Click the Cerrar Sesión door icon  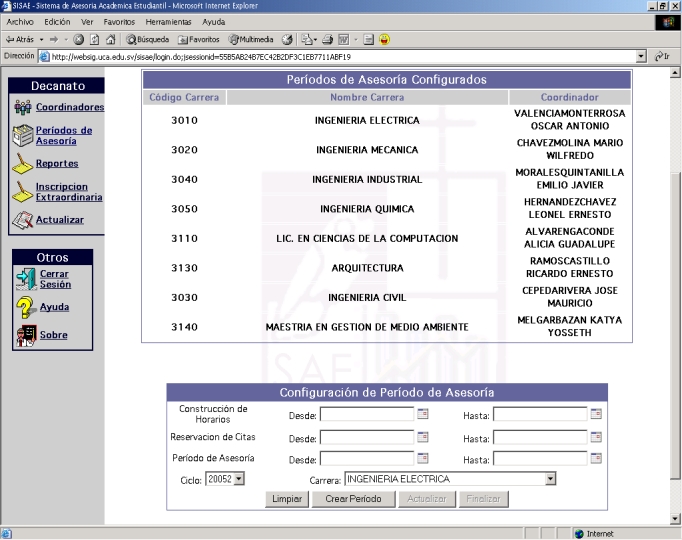[x=26, y=279]
